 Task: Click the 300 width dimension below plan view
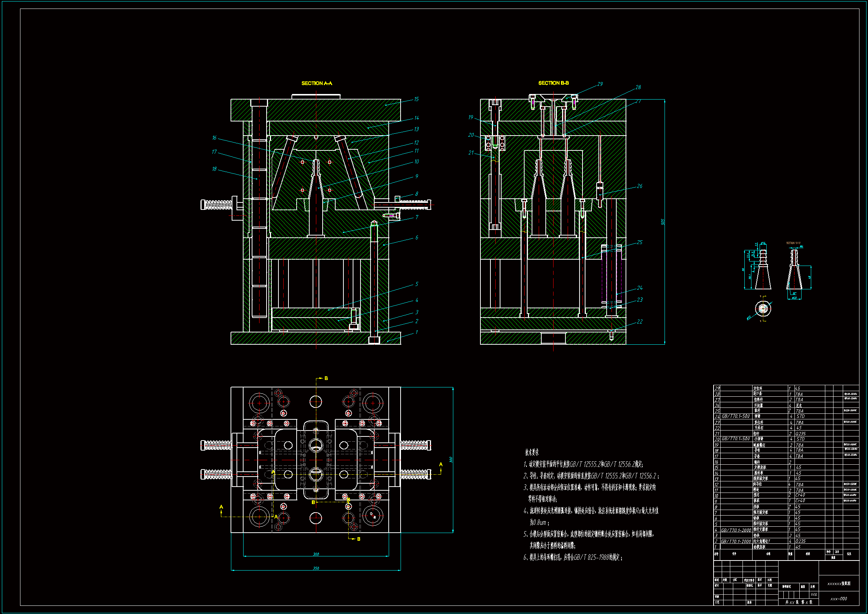pyautogui.click(x=316, y=554)
